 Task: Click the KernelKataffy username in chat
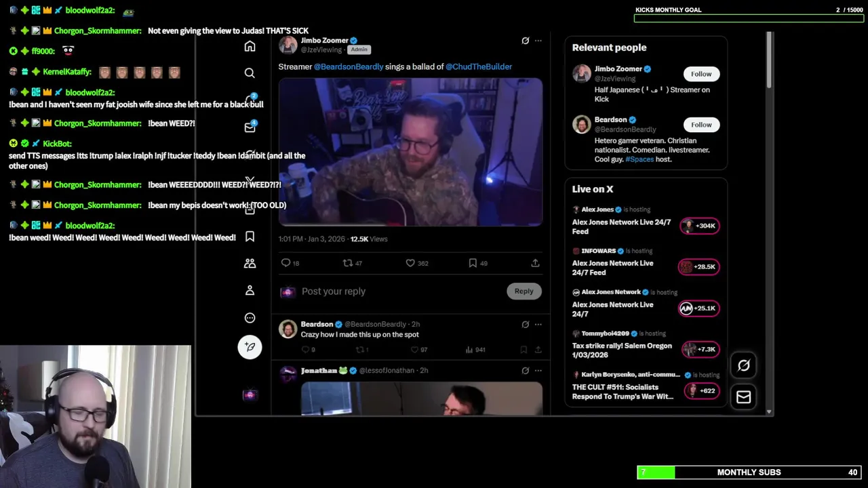67,72
